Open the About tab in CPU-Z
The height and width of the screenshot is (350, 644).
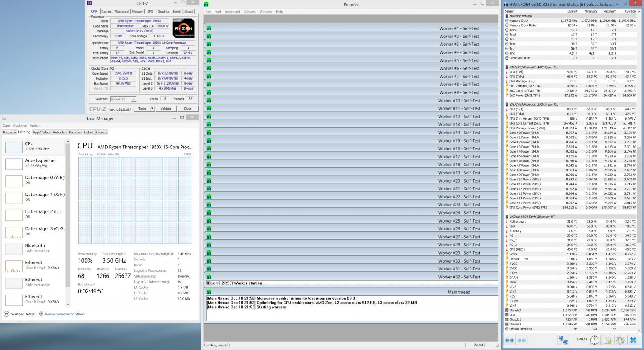(x=189, y=12)
